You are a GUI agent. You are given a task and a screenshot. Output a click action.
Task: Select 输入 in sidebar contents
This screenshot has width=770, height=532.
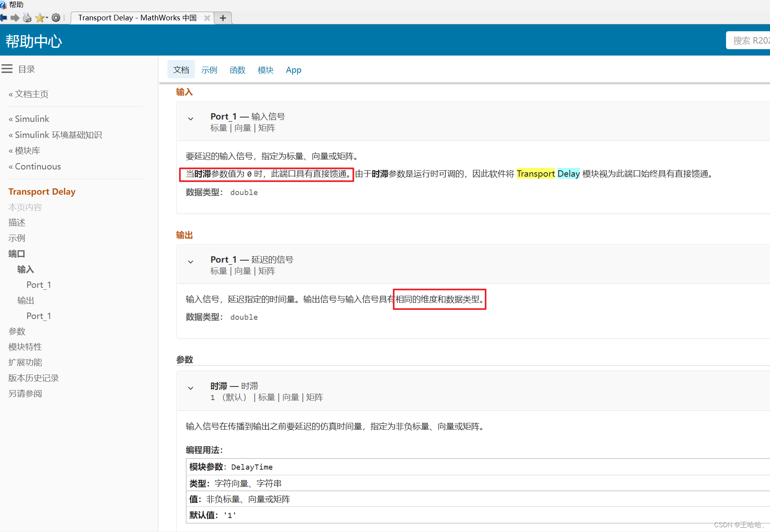pos(26,269)
